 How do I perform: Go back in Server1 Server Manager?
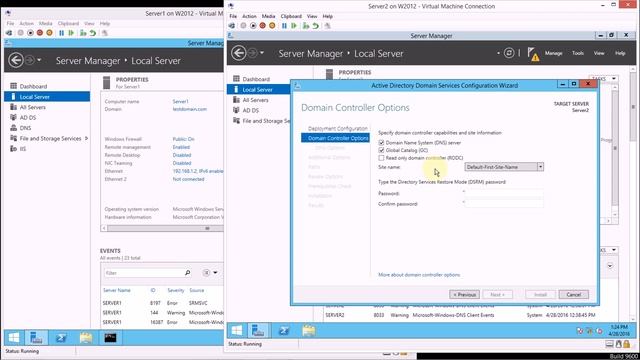[16, 60]
